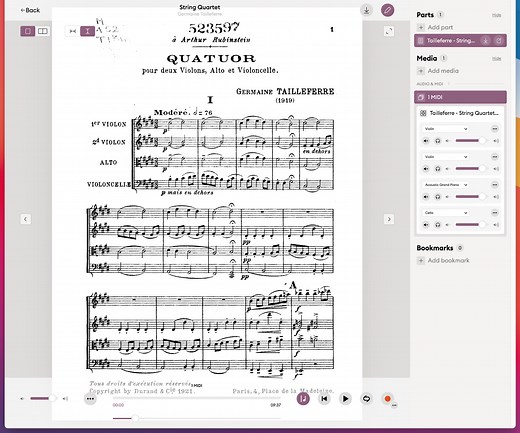
Task: Enter fullscreen score view
Action: coord(389,31)
